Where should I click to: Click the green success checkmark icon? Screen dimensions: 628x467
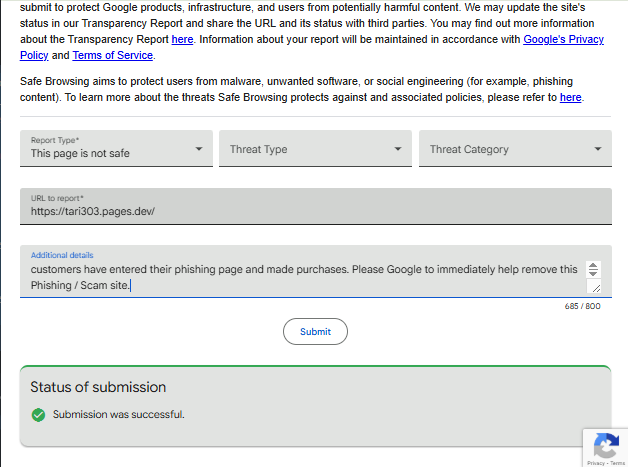[x=39, y=414]
